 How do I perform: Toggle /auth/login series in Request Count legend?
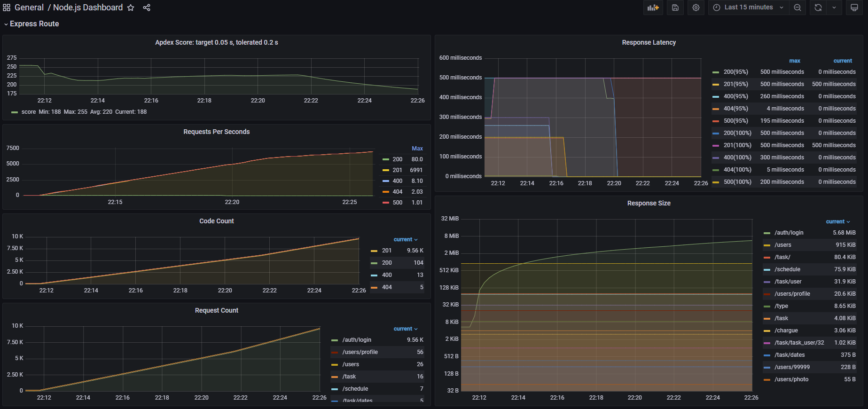click(357, 340)
